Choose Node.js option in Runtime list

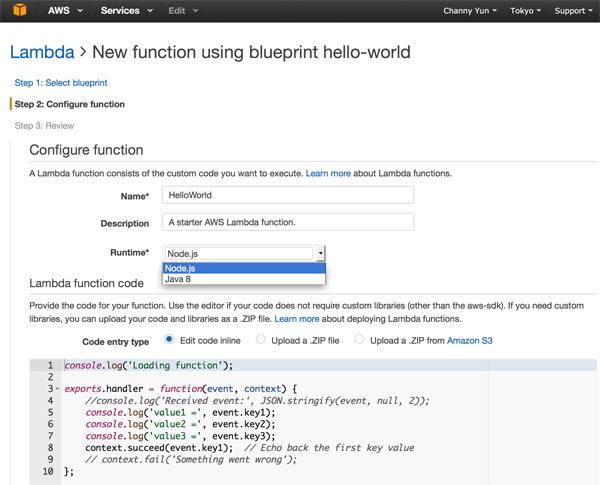244,268
